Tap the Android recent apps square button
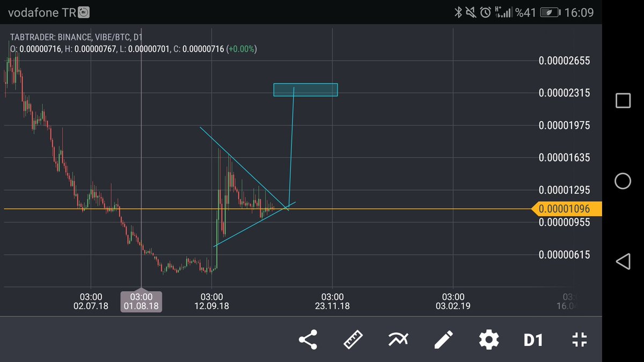 pos(623,100)
